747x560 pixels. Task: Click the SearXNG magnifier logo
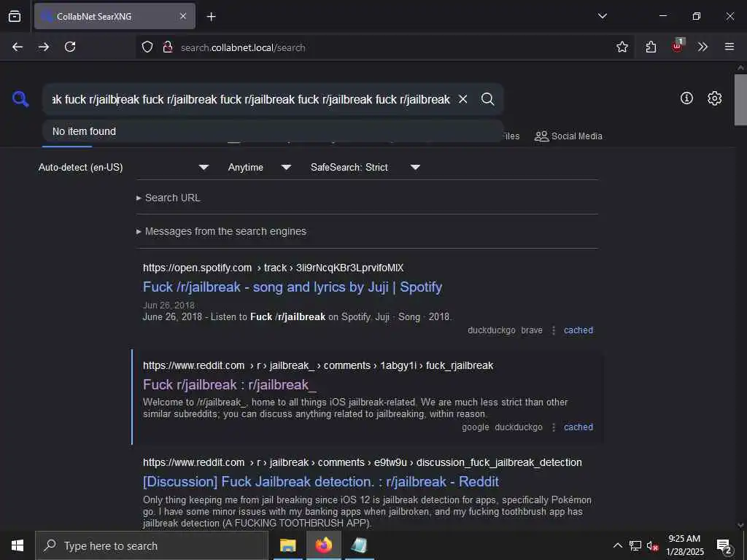tap(20, 99)
